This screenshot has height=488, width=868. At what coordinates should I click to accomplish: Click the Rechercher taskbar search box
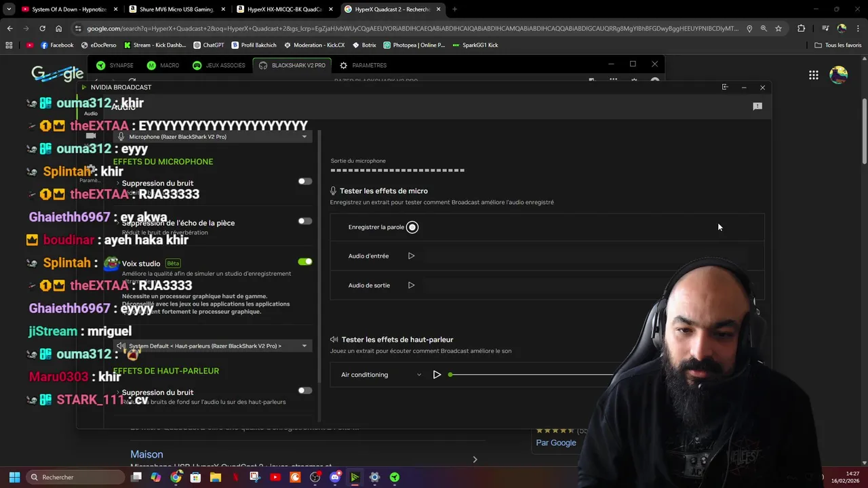click(x=75, y=477)
